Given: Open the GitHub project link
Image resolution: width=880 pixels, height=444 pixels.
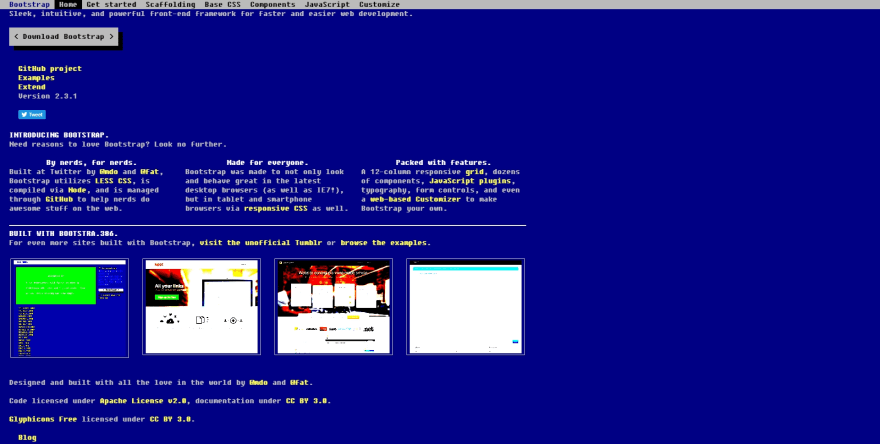Looking at the screenshot, I should click(x=50, y=68).
